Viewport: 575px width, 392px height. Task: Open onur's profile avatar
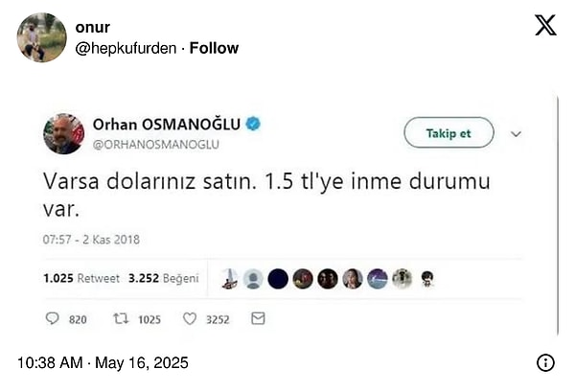(42, 37)
